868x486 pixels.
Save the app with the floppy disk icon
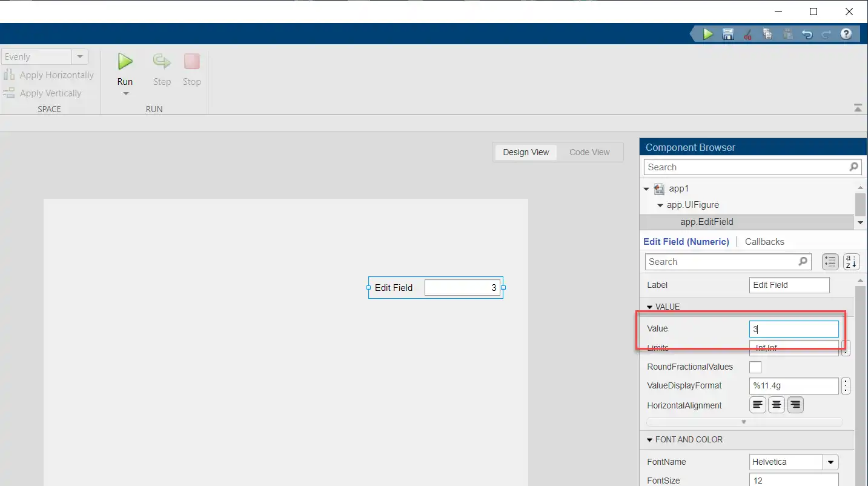(x=728, y=35)
